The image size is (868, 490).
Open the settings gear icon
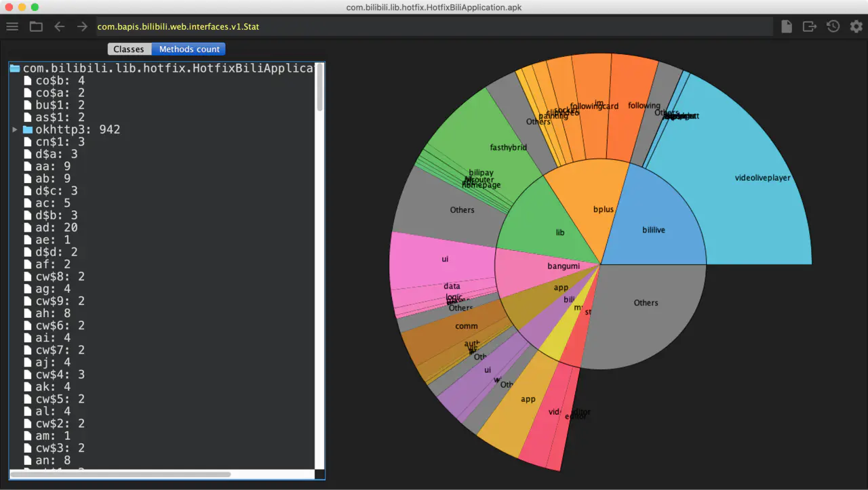[856, 26]
